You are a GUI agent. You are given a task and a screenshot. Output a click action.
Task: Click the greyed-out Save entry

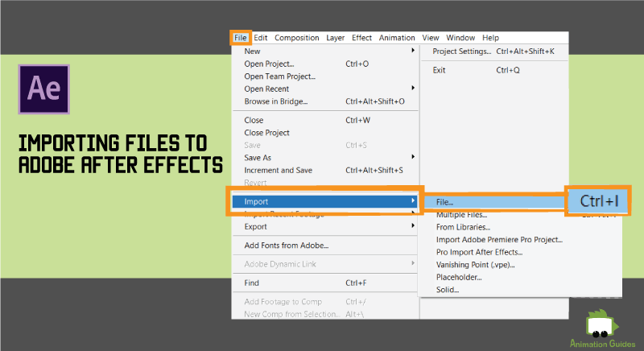point(325,146)
